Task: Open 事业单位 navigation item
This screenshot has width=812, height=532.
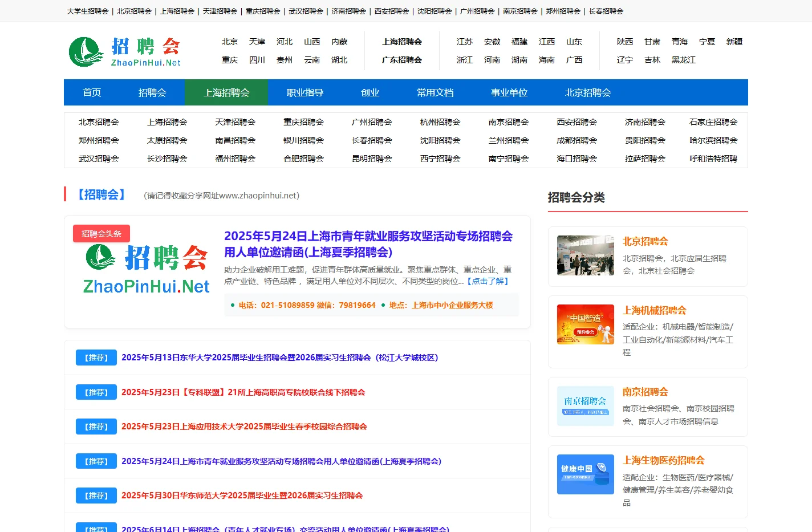Action: click(509, 92)
